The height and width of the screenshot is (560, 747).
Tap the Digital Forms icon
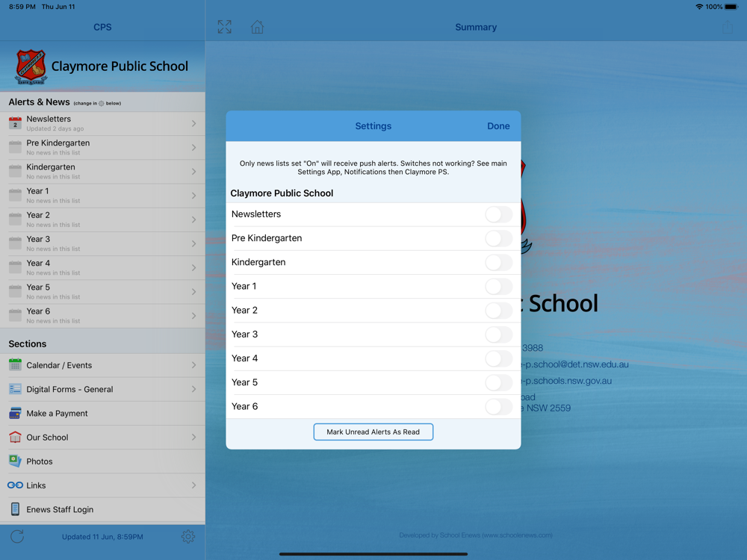15,389
